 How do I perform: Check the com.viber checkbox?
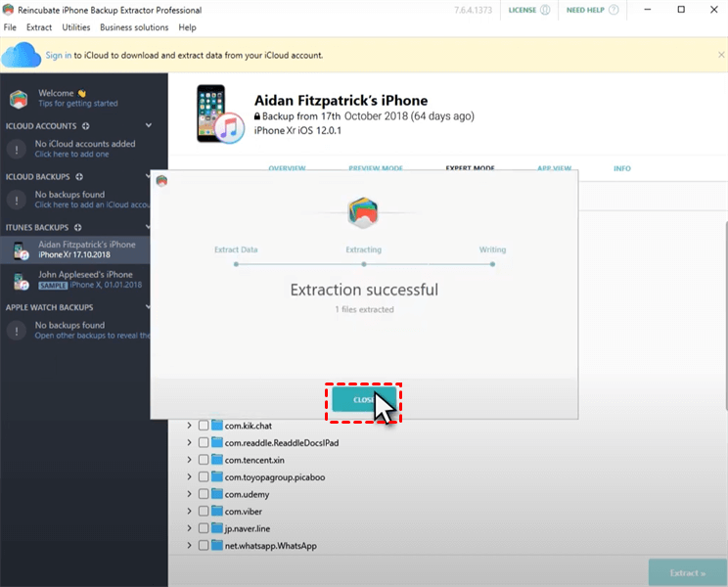click(204, 511)
